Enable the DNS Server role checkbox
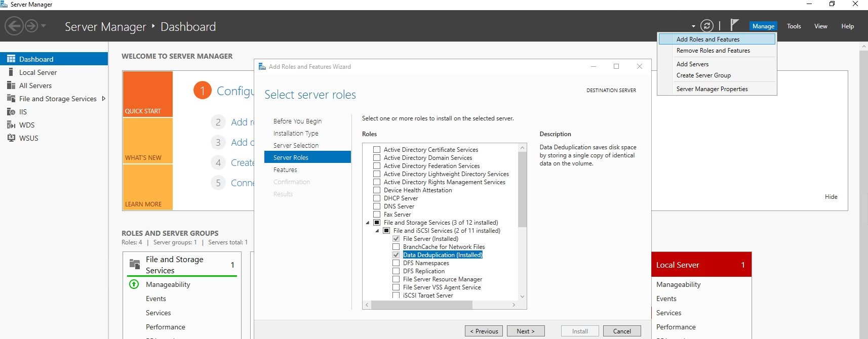 coord(377,206)
